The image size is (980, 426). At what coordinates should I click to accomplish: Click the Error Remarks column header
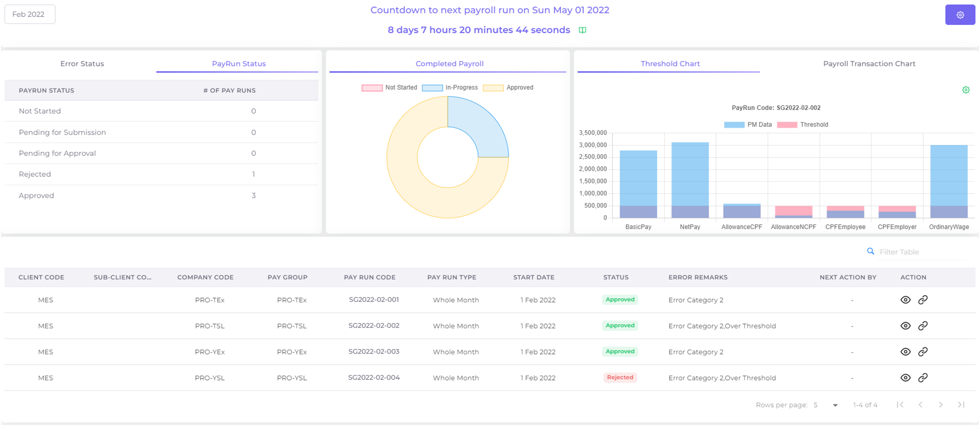pyautogui.click(x=698, y=277)
